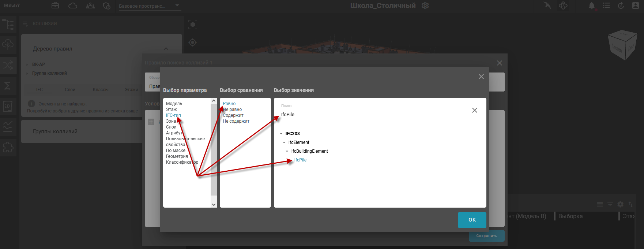The width and height of the screenshot is (644, 249).
Task: Click the 3D view orientation cube
Action: [x=622, y=45]
